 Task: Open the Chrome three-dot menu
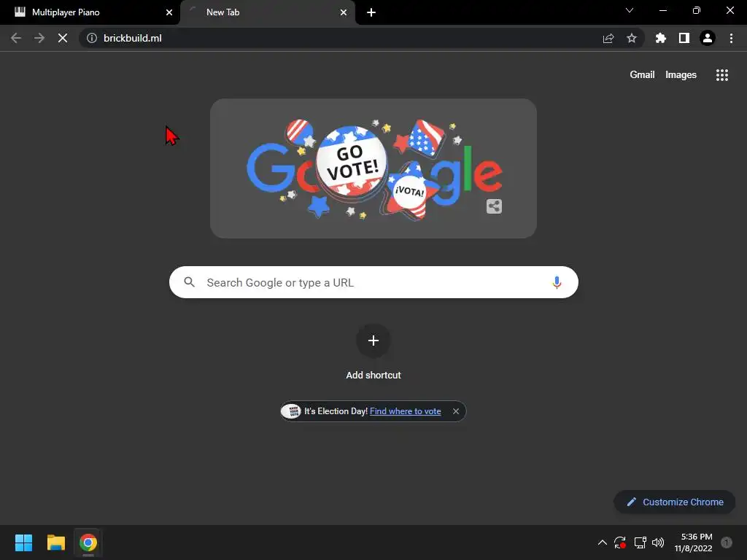click(x=731, y=38)
